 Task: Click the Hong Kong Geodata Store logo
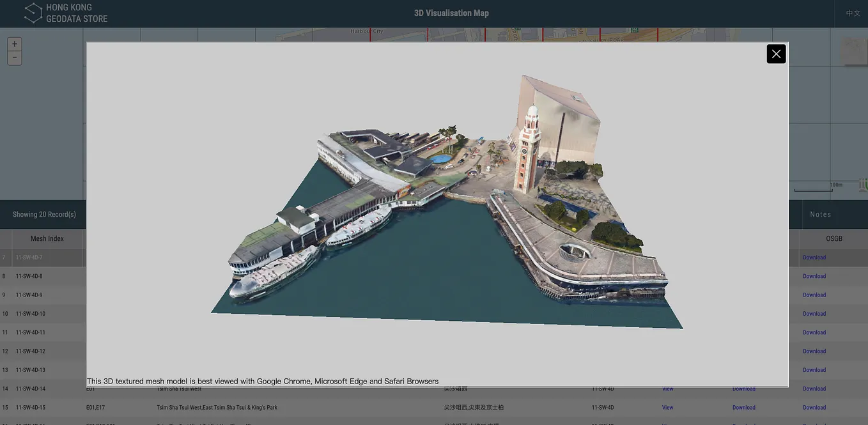(66, 13)
